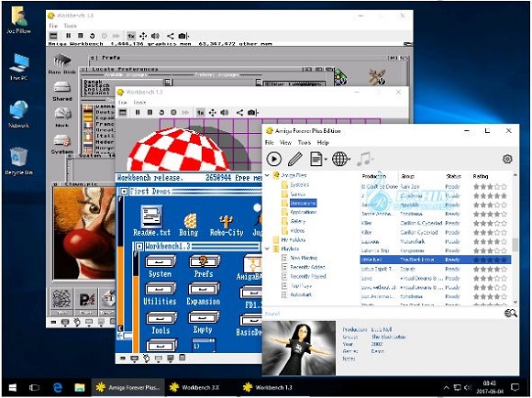Viewport: 532px width, 398px height.
Task: Toggle sound icon in Workbench 3.X toolbar
Action: 155,36
